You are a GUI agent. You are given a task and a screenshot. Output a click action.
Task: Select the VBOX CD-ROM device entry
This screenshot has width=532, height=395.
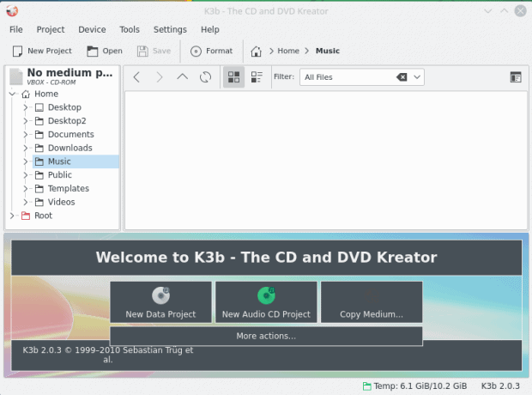(63, 76)
